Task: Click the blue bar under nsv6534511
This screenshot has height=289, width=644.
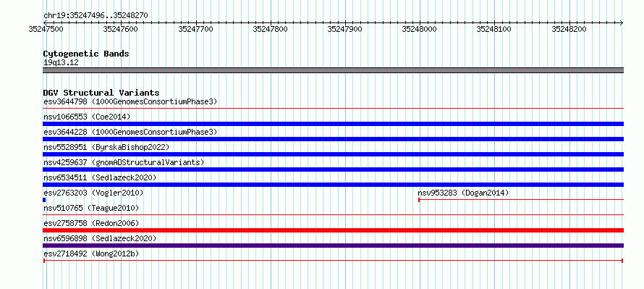Action: pyautogui.click(x=333, y=185)
